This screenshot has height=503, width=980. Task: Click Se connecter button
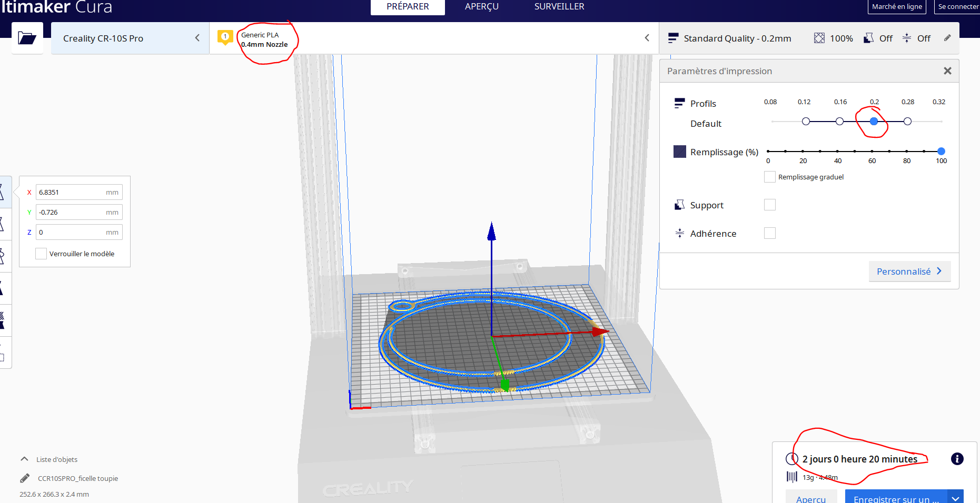[x=957, y=7]
